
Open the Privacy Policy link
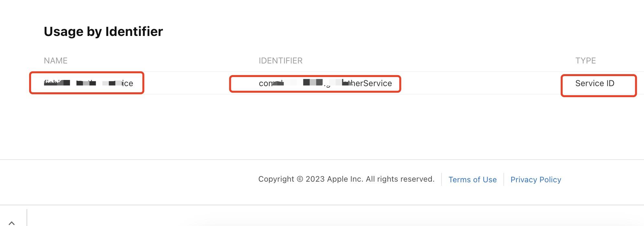pyautogui.click(x=536, y=180)
